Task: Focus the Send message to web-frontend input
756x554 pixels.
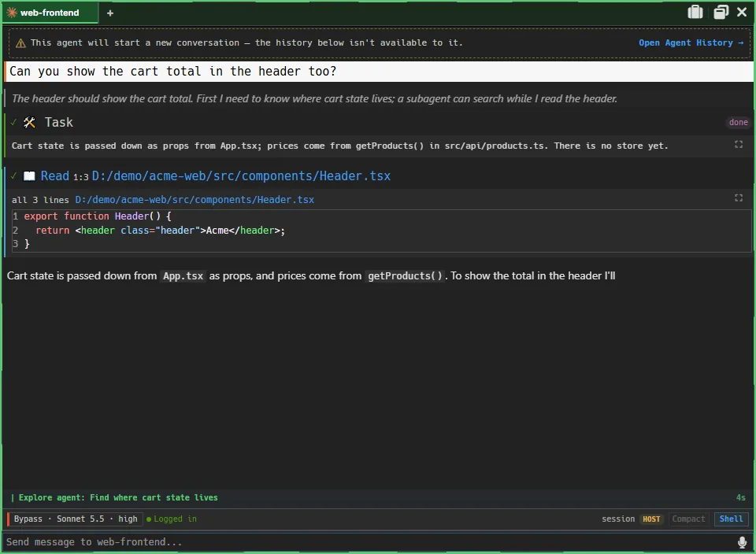Action: tap(369, 542)
